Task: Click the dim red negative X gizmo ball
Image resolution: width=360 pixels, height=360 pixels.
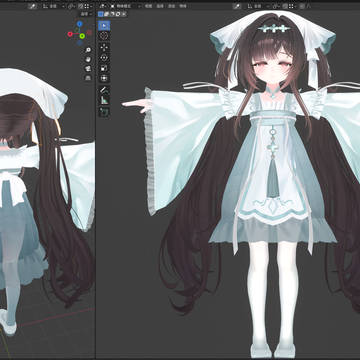Action: pyautogui.click(x=89, y=32)
